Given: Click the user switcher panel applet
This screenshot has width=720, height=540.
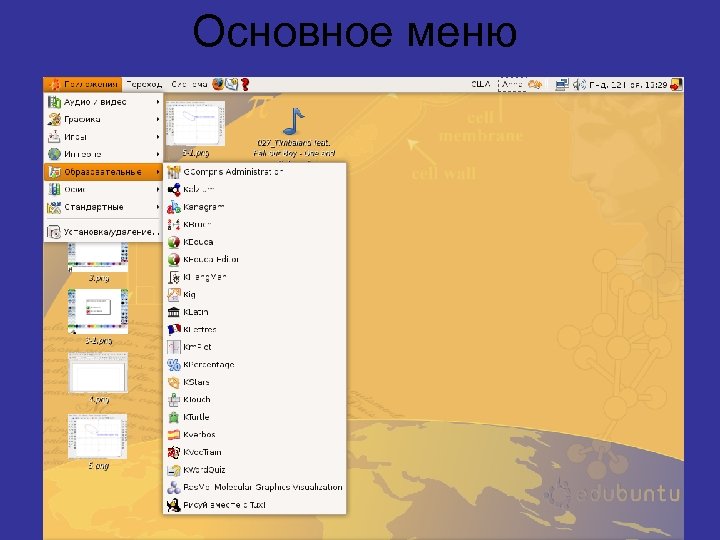Looking at the screenshot, I should coord(512,84).
